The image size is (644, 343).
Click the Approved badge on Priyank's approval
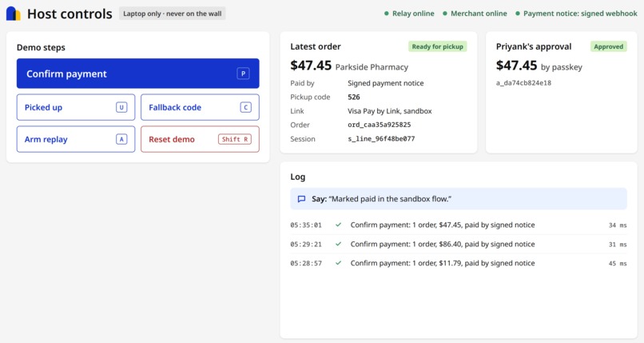(609, 46)
